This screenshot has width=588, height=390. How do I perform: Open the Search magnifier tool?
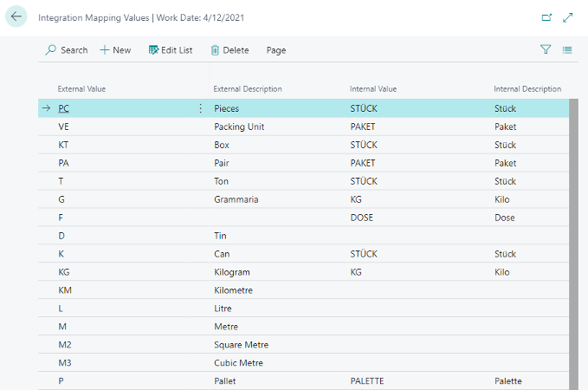[x=67, y=50]
